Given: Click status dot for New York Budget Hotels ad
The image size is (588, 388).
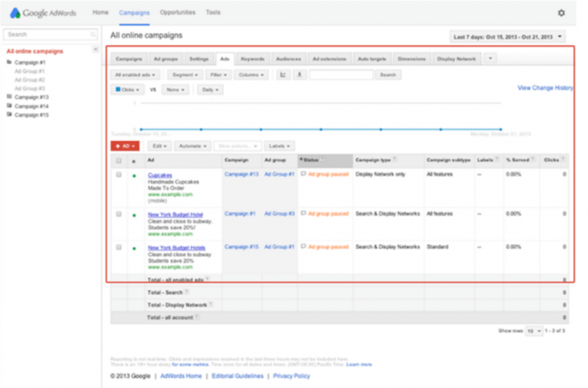Looking at the screenshot, I should click(134, 248).
